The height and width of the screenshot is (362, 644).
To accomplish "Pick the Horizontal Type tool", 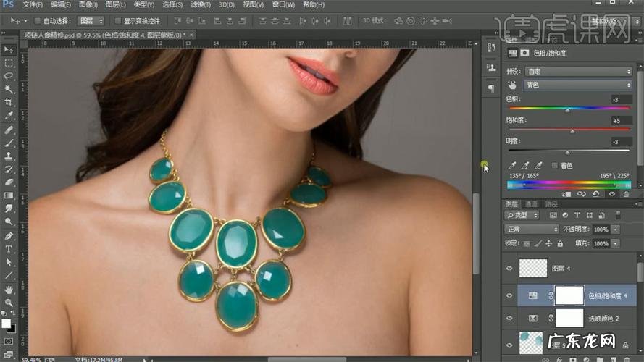I will pyautogui.click(x=9, y=248).
